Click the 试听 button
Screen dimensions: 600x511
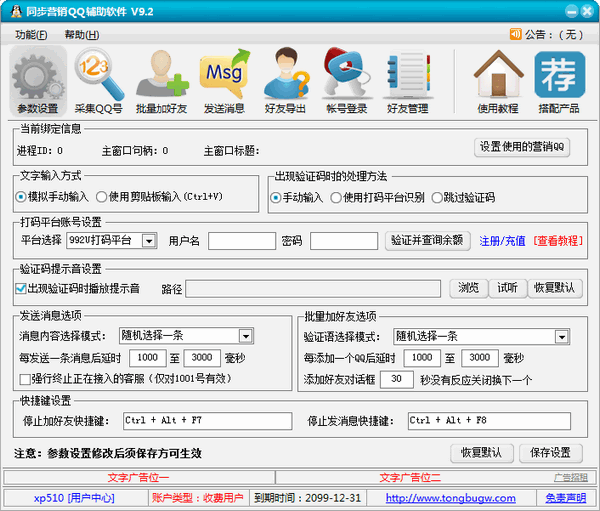[507, 288]
